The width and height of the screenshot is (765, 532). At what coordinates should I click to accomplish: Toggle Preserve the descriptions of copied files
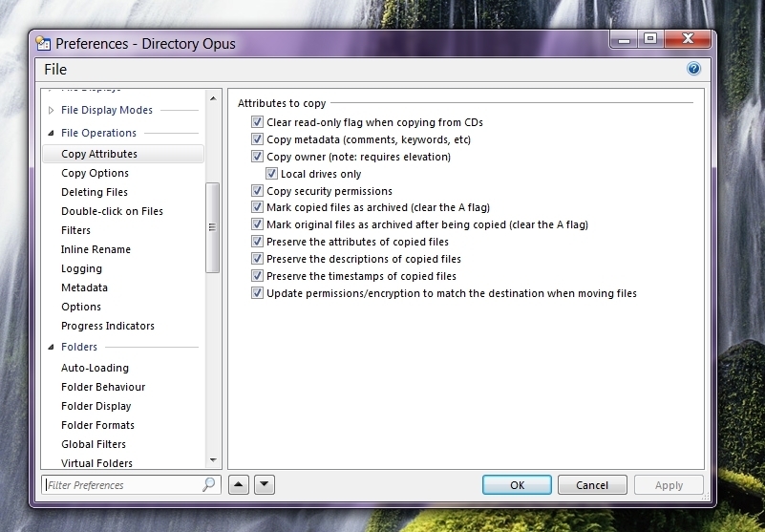click(x=257, y=258)
